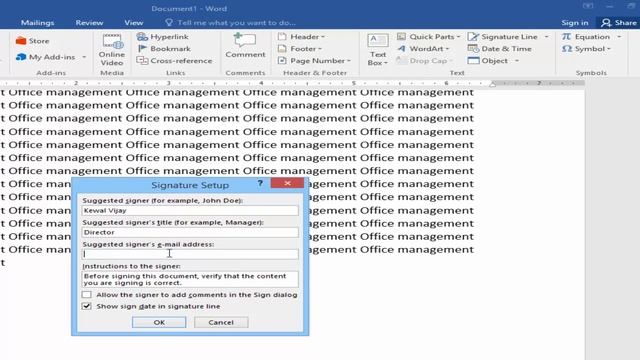Expand My Add-ins dropdown arrow
Screen dimensions: 640x360
[84, 57]
